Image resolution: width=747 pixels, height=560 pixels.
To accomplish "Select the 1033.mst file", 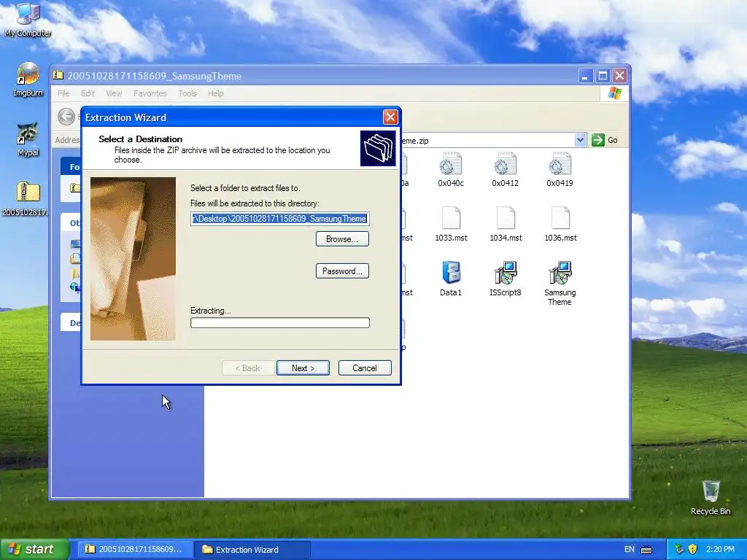I will click(451, 225).
